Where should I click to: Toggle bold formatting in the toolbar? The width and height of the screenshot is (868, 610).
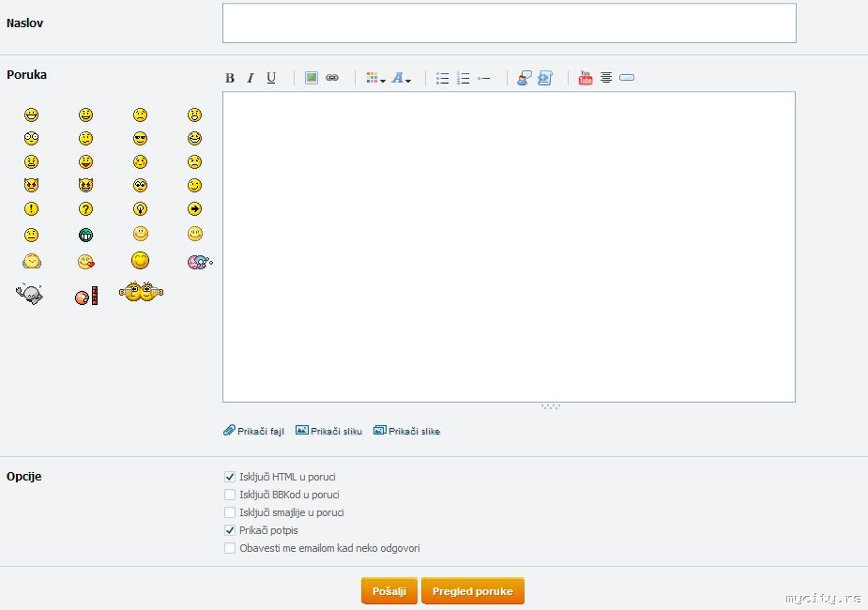pyautogui.click(x=230, y=78)
